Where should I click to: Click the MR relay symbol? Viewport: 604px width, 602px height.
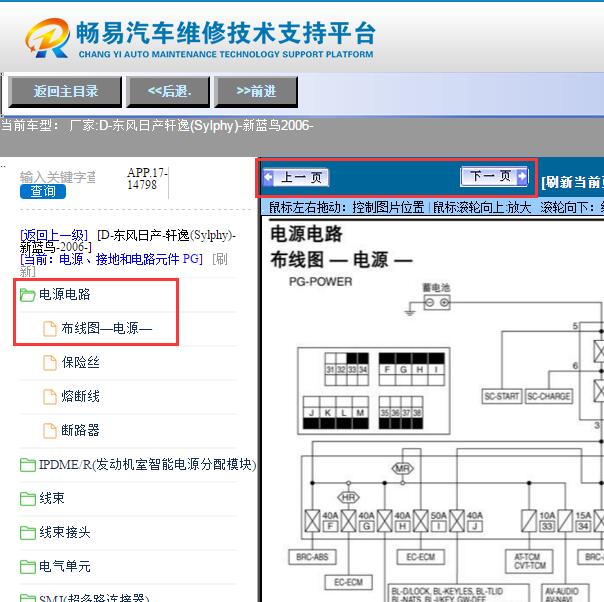pos(402,469)
